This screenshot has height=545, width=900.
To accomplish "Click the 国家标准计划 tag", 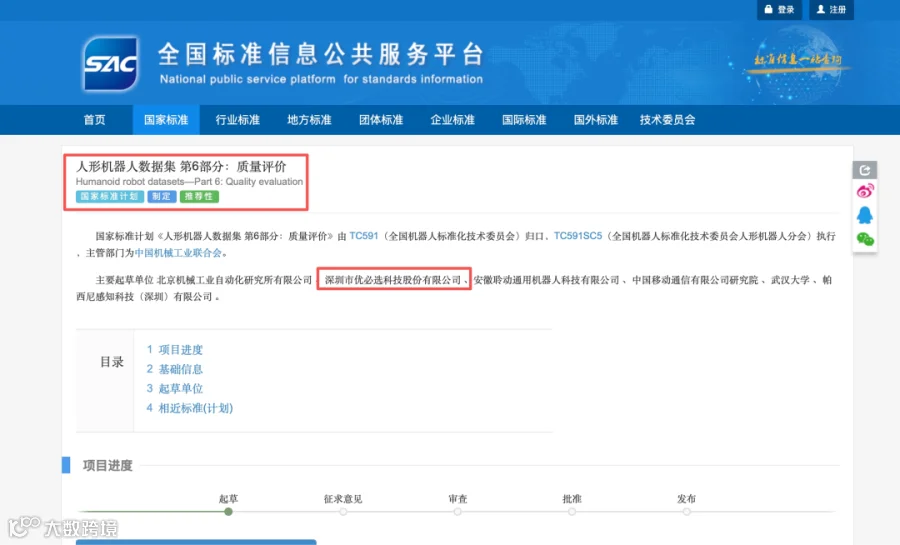I will pos(110,196).
